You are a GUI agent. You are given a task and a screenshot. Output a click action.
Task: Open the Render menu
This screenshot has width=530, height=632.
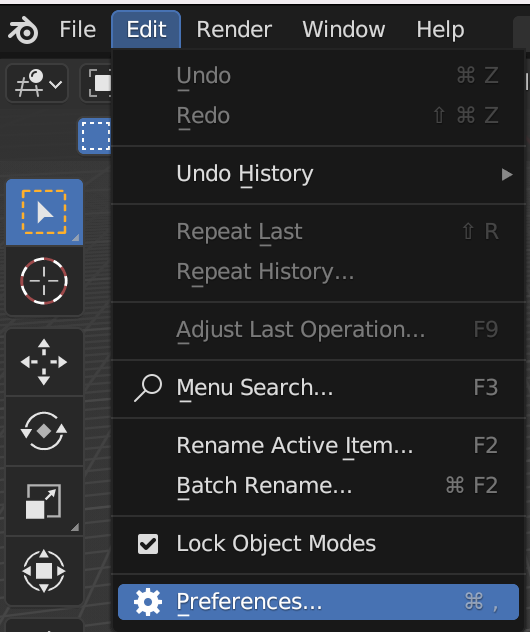[x=234, y=29]
